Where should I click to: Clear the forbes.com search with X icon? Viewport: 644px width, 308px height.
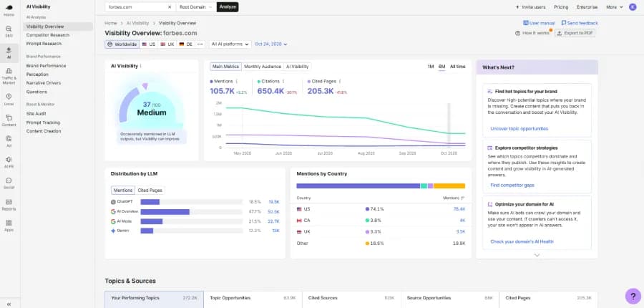pos(170,7)
